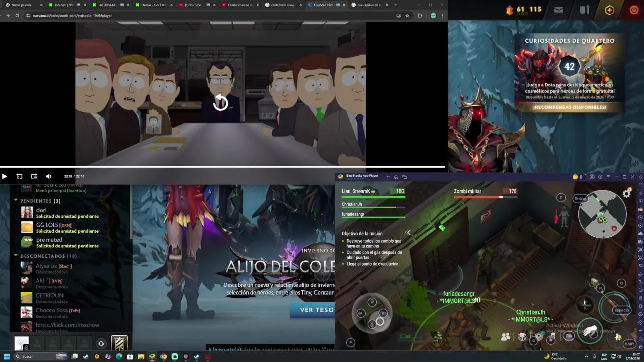Image resolution: width=644 pixels, height=362 pixels.
Task: Open BlueStacks hamburger menu
Action: [x=608, y=177]
